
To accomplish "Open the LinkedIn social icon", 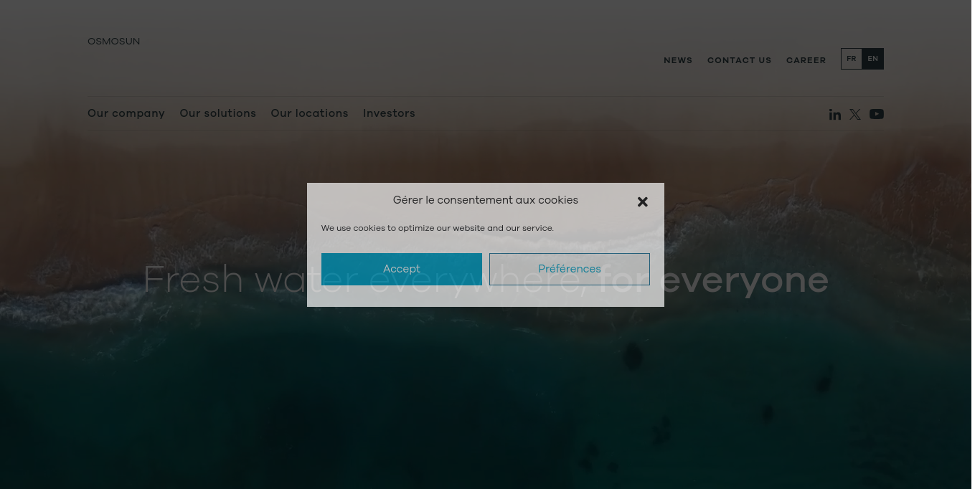I will 835,114.
